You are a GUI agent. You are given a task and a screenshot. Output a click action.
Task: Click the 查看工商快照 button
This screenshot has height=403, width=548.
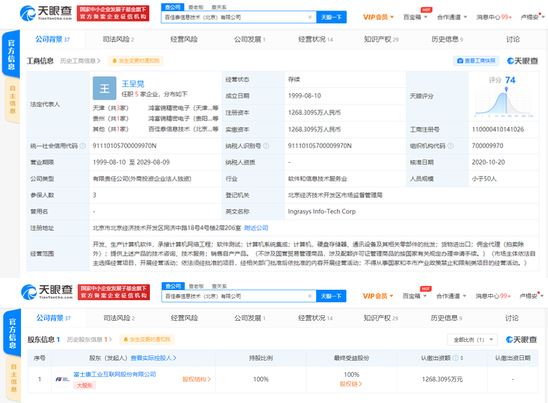(476, 61)
